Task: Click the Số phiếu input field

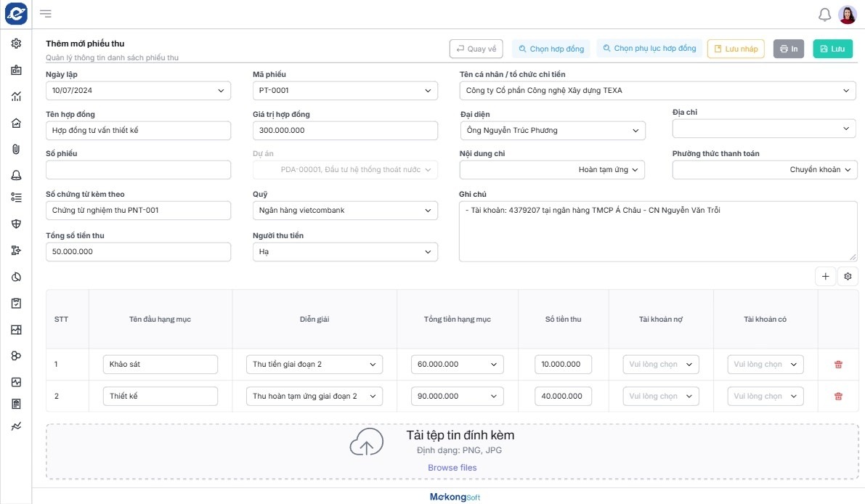Action: click(138, 170)
